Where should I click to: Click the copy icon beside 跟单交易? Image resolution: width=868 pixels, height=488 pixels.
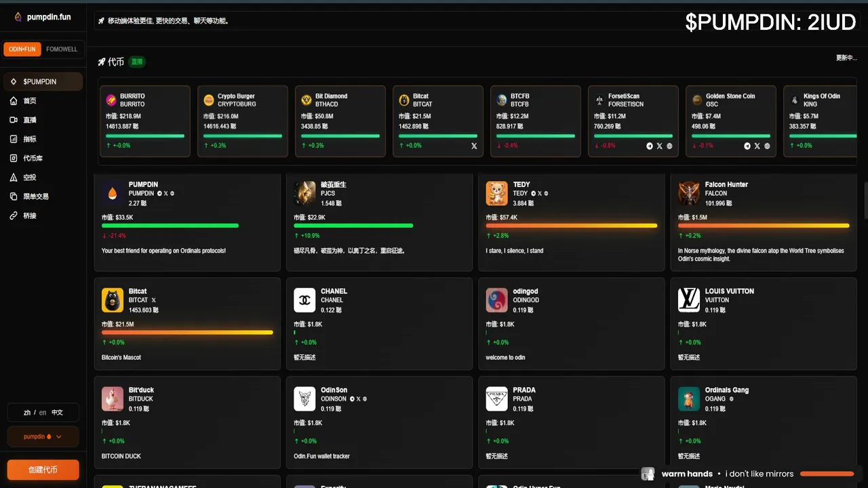pyautogui.click(x=14, y=196)
